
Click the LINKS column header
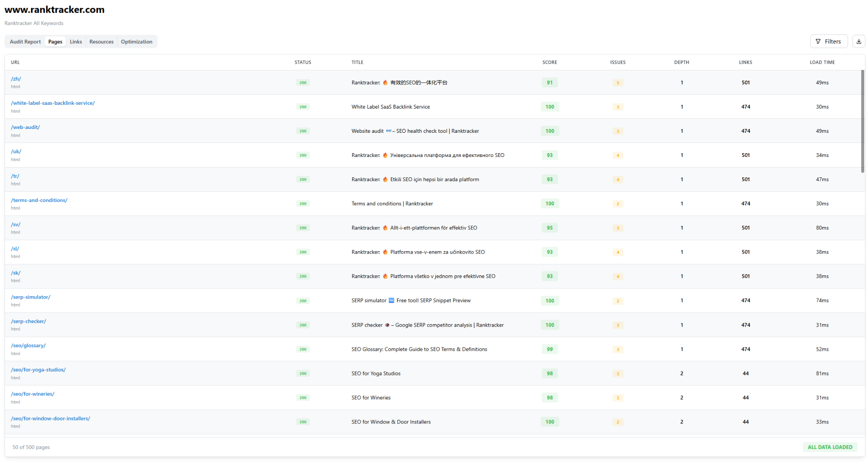click(x=746, y=62)
